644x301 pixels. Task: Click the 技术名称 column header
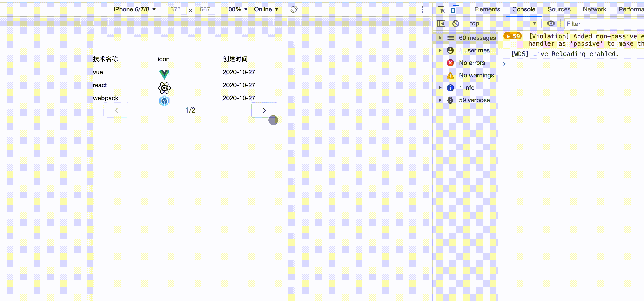(x=105, y=59)
